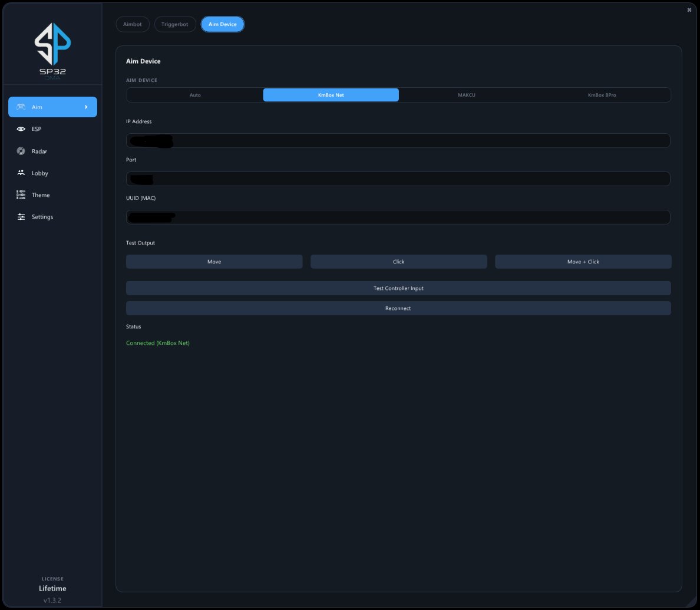
Task: Open ESP via the eye icon
Action: point(21,128)
